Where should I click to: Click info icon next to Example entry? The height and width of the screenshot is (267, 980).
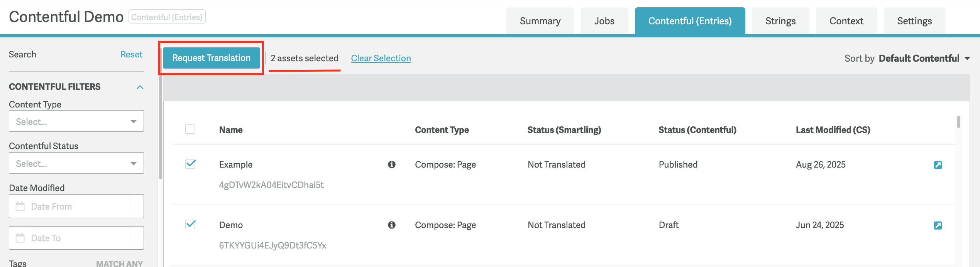click(391, 165)
